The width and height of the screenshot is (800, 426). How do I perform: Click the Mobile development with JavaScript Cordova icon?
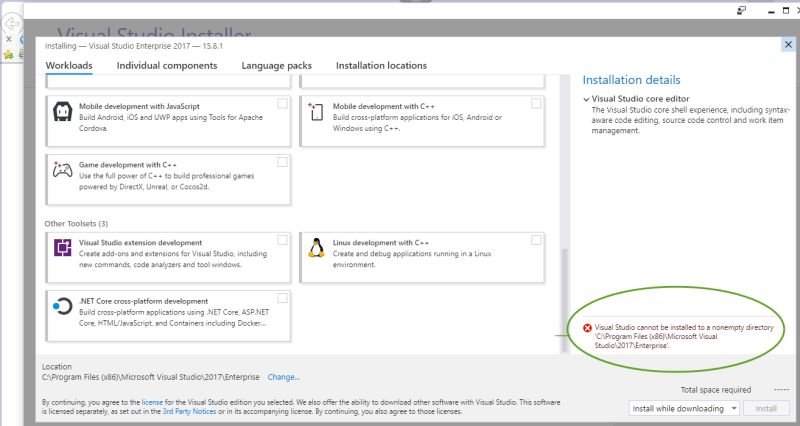(x=63, y=112)
